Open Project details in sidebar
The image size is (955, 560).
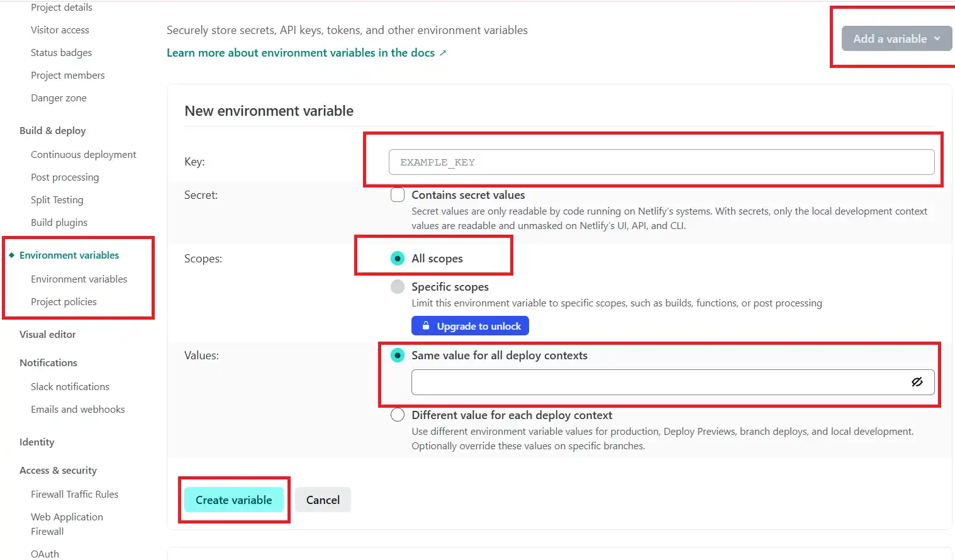coord(62,8)
